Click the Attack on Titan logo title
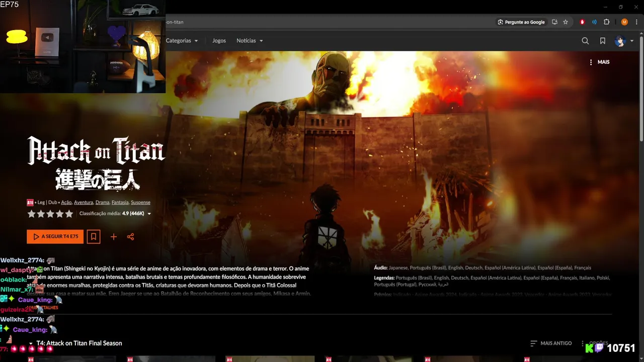The image size is (644, 362). pos(96,163)
